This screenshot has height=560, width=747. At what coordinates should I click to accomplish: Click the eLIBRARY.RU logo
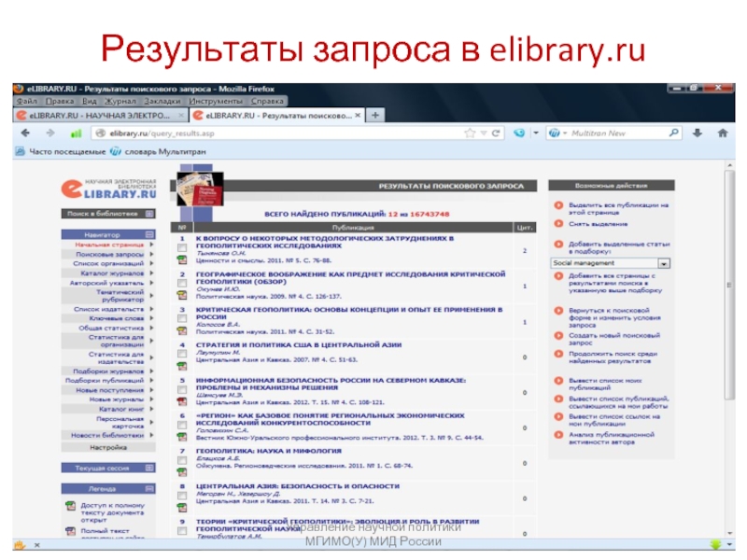pyautogui.click(x=108, y=189)
